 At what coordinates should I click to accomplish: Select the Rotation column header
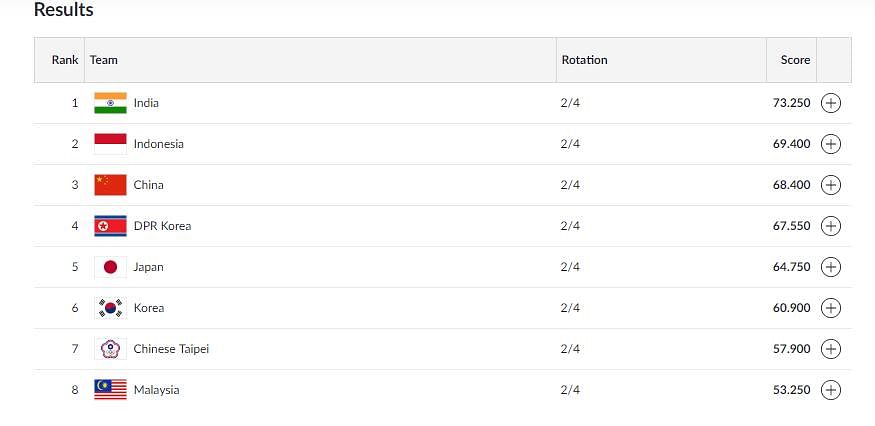pyautogui.click(x=584, y=60)
